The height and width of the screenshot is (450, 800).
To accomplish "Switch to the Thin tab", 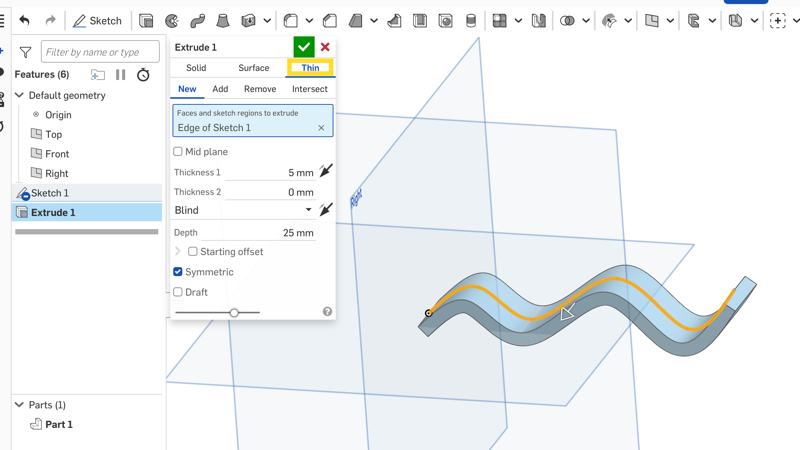I will 310,68.
